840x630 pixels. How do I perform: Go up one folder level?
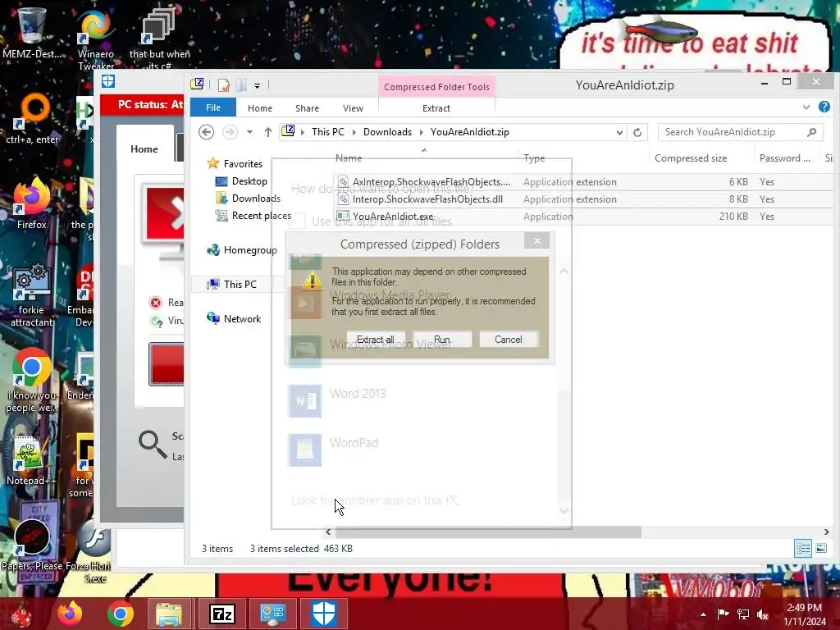pos(268,132)
